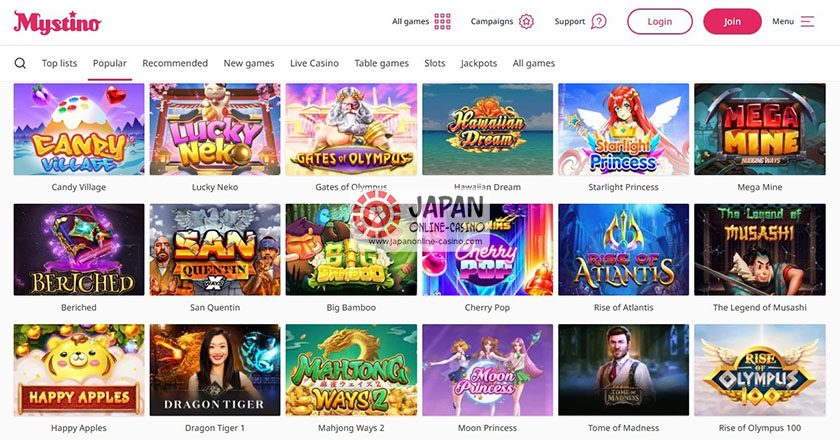Select the Dragon Tiger live game thumbnail
Viewport: 840px width, 440px height.
pyautogui.click(x=215, y=370)
